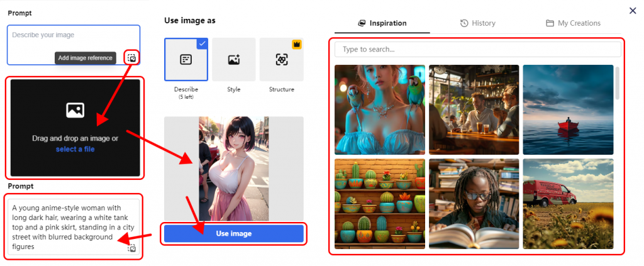
Task: Click the 'Type to search' field
Action: point(477,49)
